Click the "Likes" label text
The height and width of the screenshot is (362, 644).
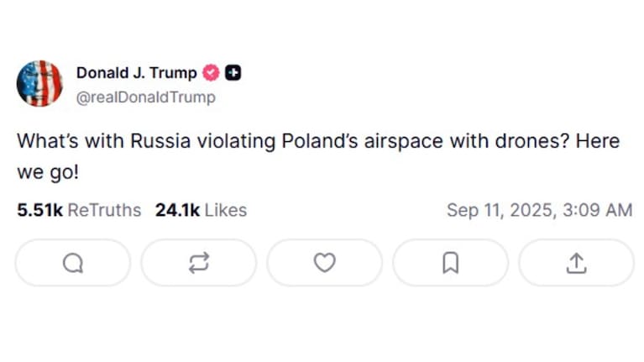(x=225, y=210)
